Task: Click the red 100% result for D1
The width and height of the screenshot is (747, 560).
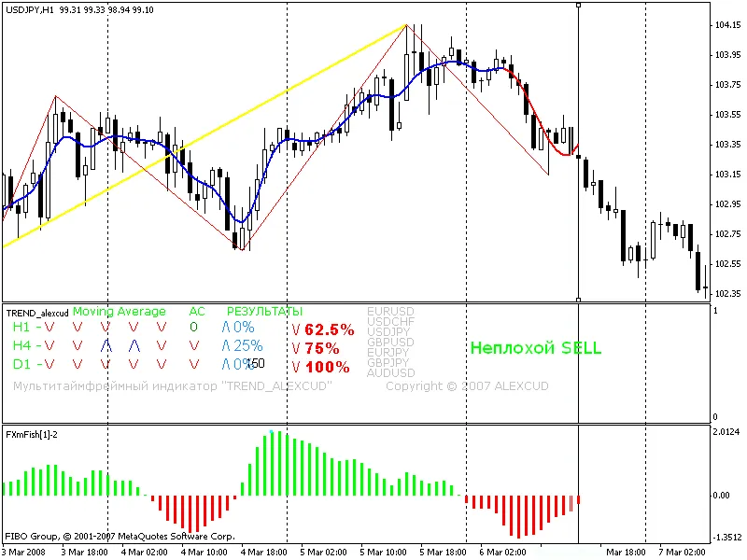Action: [326, 367]
